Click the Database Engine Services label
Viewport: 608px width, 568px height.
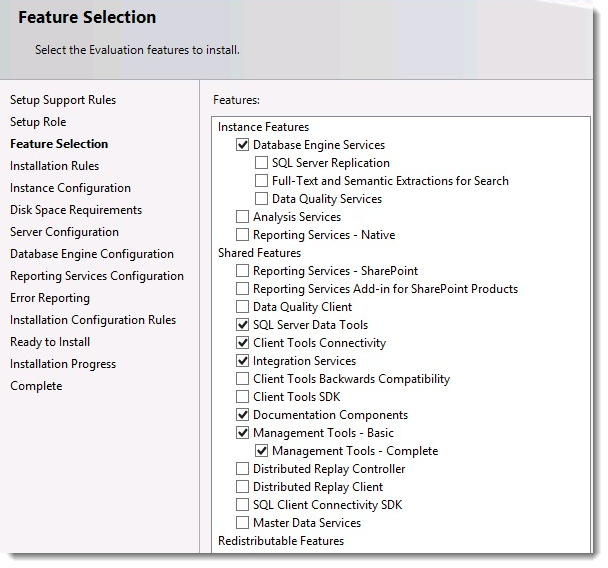coord(319,145)
